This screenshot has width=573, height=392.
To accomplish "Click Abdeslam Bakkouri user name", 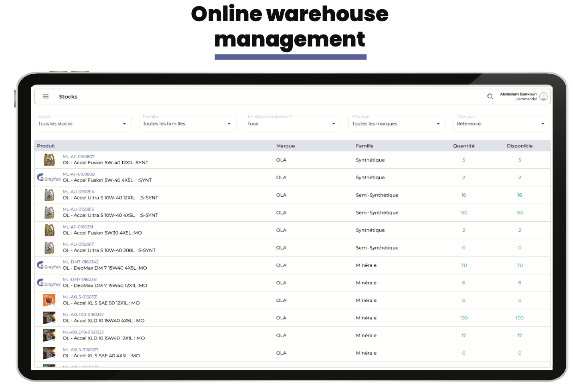I will 518,94.
